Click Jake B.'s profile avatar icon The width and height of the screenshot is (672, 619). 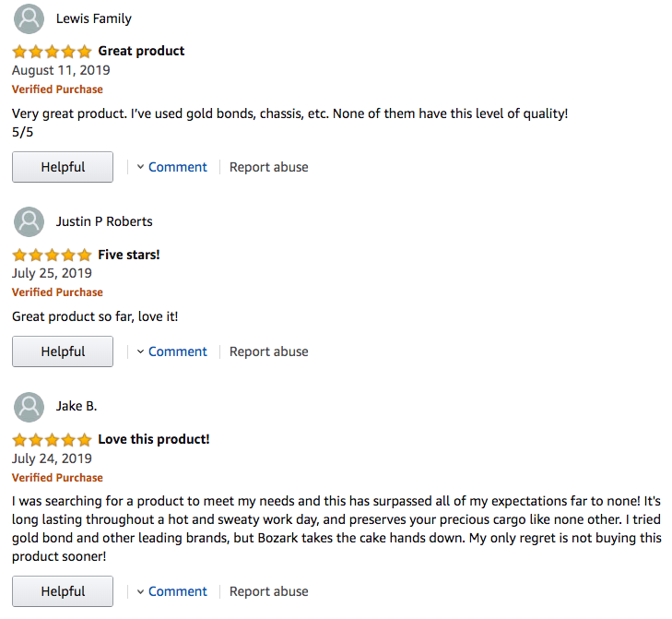(x=29, y=407)
